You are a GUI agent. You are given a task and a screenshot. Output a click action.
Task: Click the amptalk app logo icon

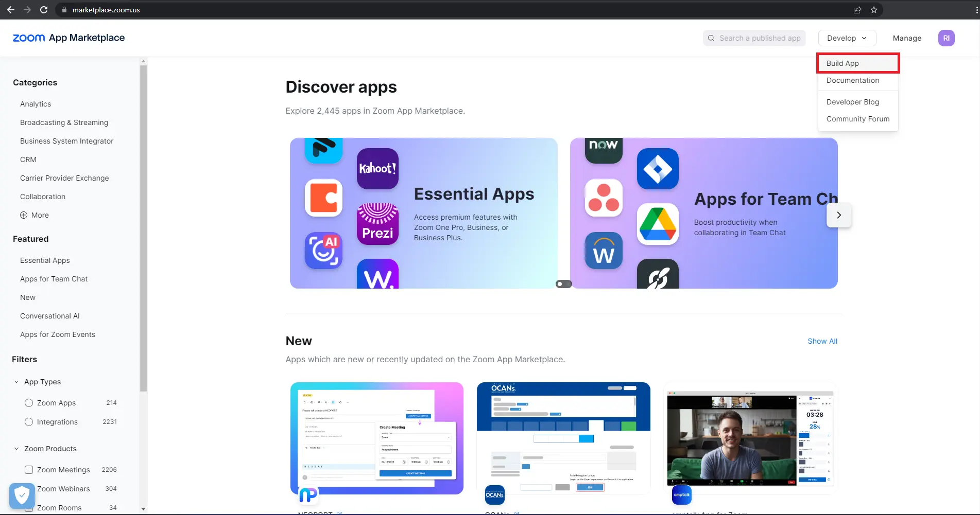coord(681,495)
